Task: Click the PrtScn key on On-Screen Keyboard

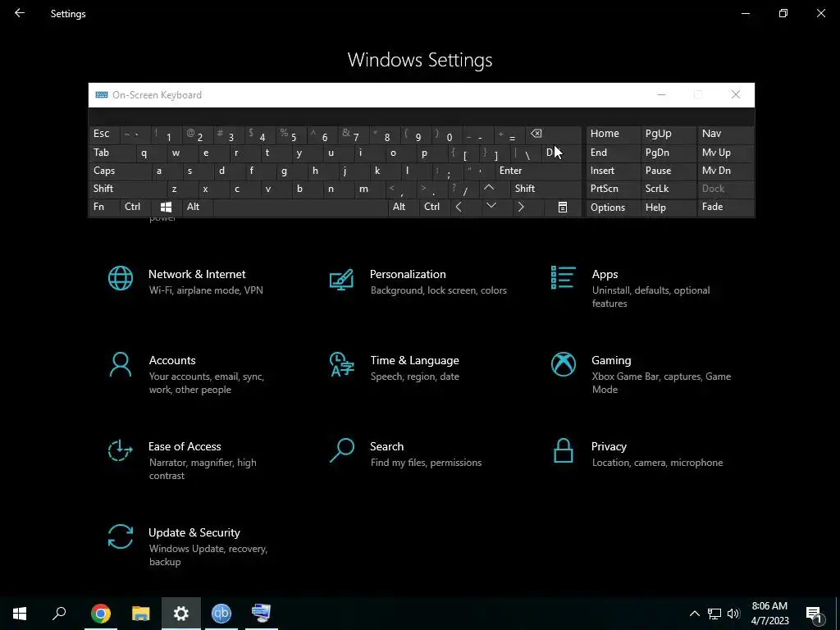Action: [x=614, y=189]
